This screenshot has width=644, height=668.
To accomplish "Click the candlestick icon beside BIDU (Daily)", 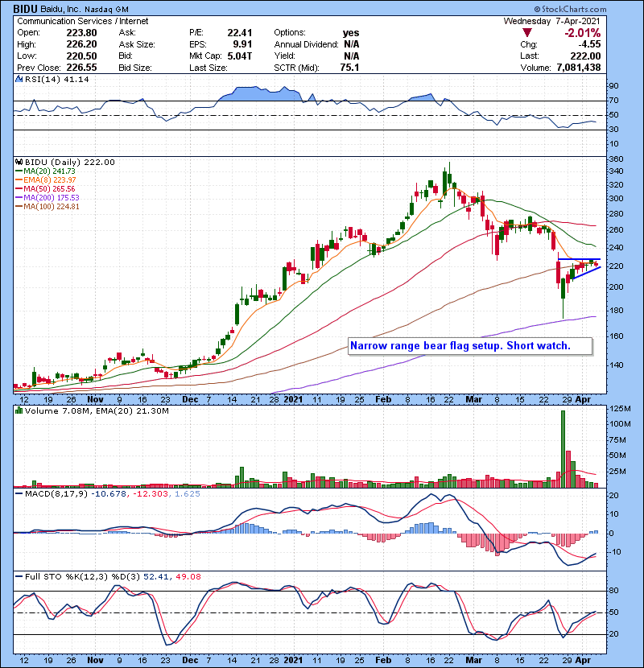I will (x=19, y=162).
